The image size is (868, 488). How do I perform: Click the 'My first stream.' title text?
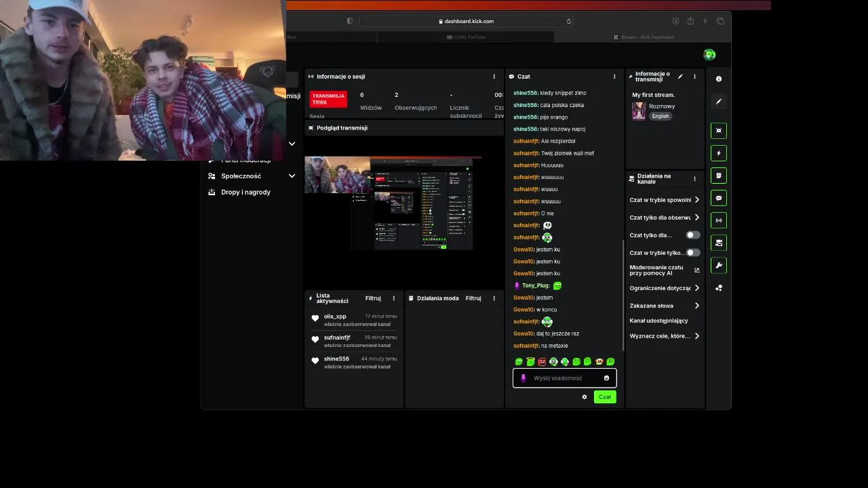pos(653,95)
